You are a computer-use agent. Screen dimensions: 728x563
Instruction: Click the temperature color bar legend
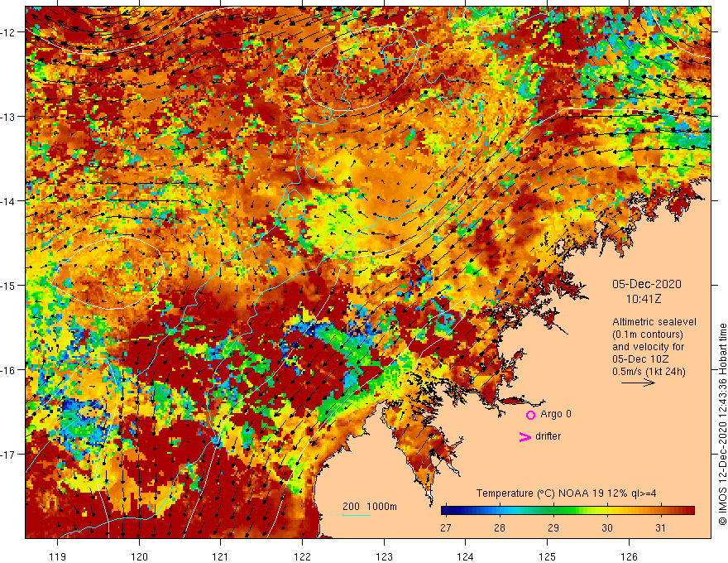pyautogui.click(x=568, y=511)
